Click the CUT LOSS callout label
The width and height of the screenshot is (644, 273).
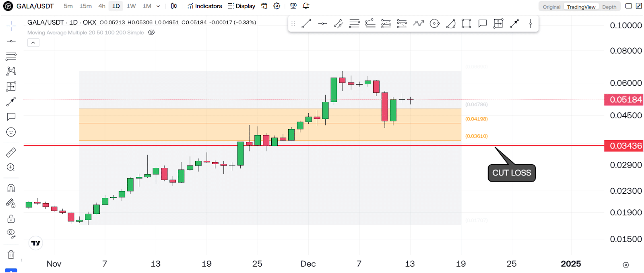[x=512, y=173]
